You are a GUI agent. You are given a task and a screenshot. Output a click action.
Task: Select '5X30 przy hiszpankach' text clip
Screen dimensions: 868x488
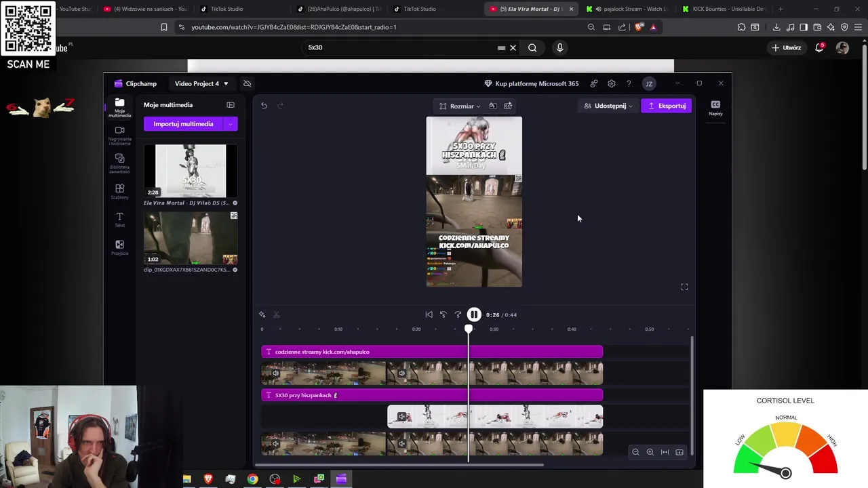click(x=432, y=395)
